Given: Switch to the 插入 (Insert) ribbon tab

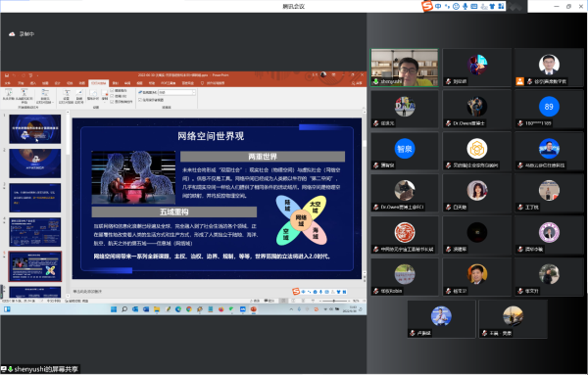Looking at the screenshot, I should pyautogui.click(x=33, y=83).
